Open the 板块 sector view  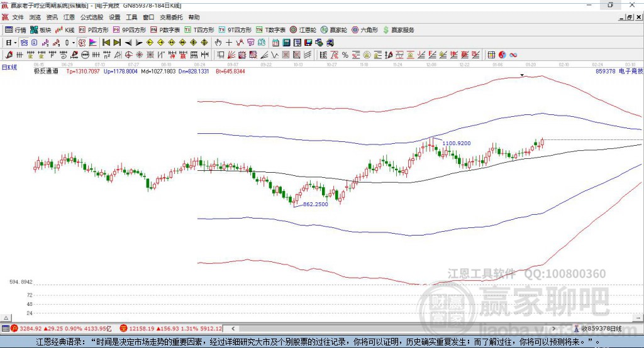(40, 30)
